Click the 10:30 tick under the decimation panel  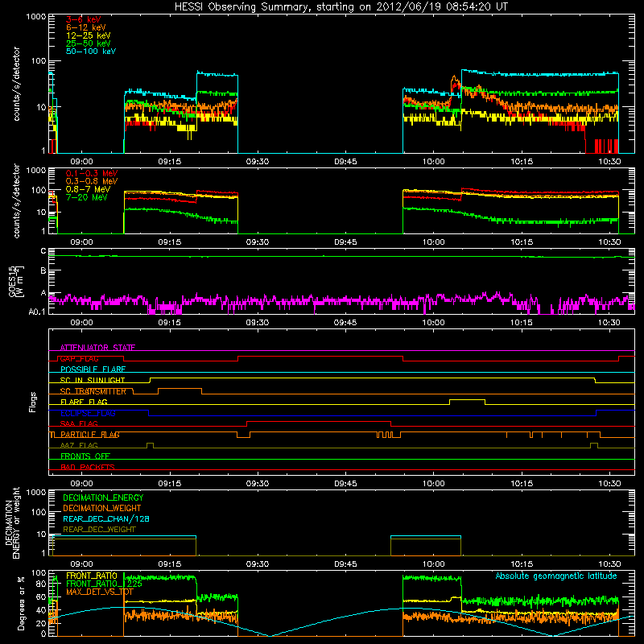pos(609,564)
